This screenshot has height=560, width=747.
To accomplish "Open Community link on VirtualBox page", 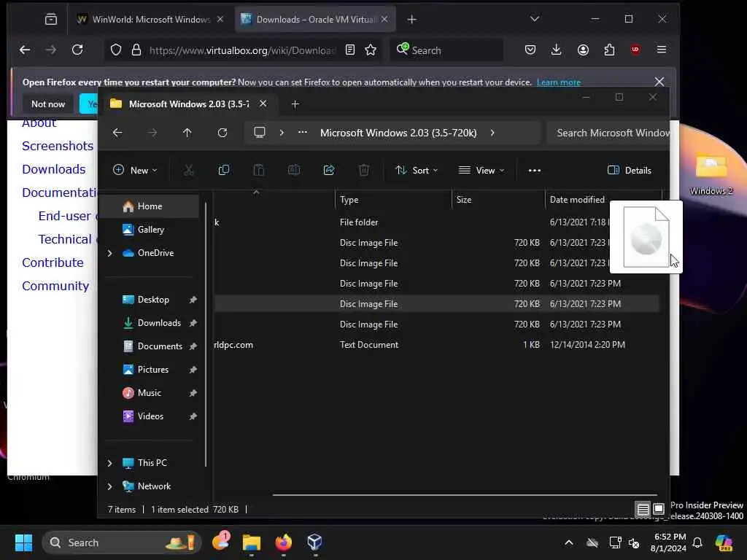I will (55, 286).
